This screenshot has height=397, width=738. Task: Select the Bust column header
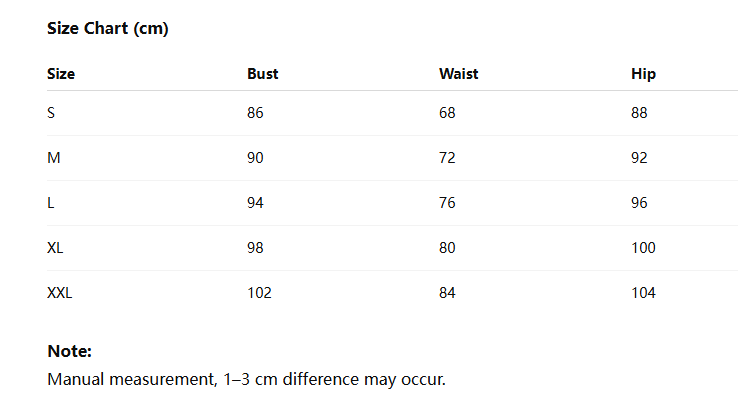(263, 74)
